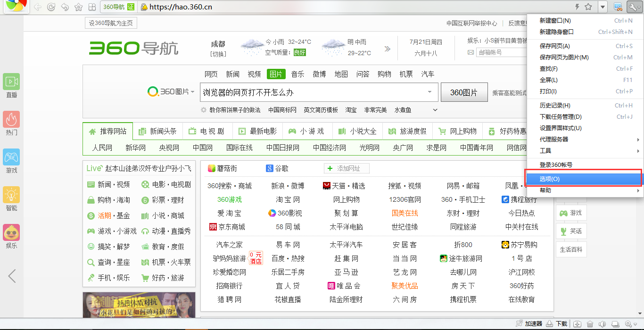Viewport: 644px width, 330px height.
Task: Open the 游戏 gamepad sidebar icon
Action: pyautogui.click(x=11, y=157)
